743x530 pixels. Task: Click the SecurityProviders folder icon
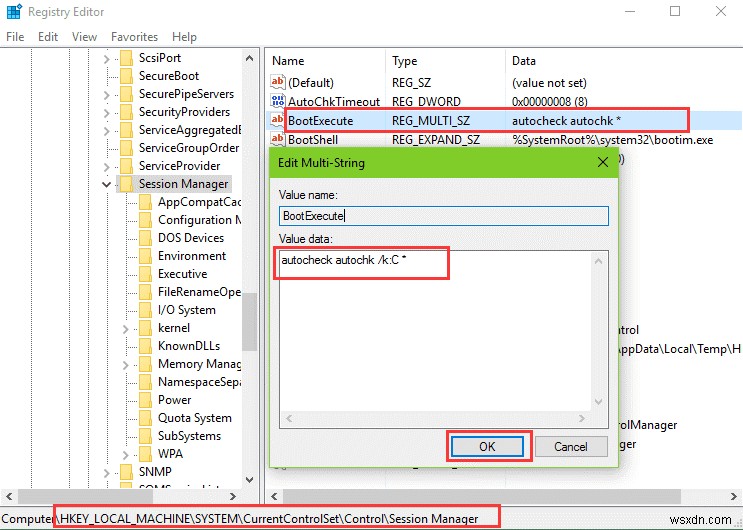coord(127,112)
